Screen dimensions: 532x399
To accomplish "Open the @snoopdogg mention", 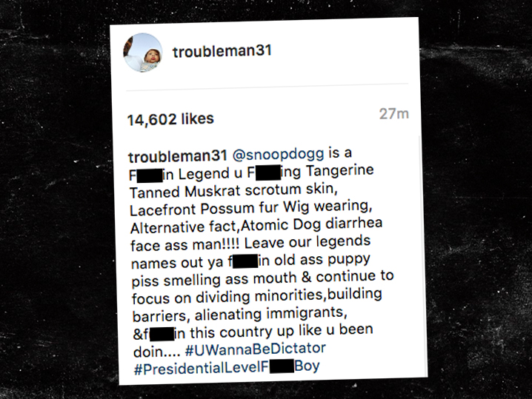I will coord(278,154).
